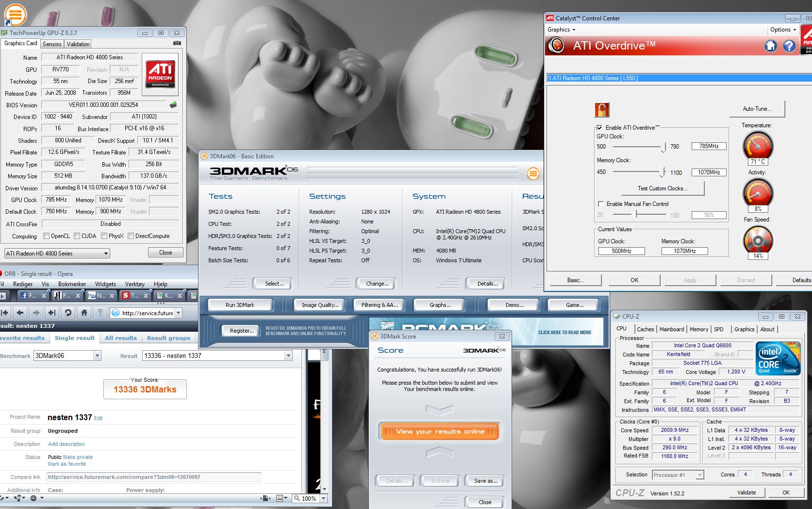Open the ATI Radeon HD 4800 Series dropdown in GPU-Z
This screenshot has height=509, width=812.
click(57, 254)
